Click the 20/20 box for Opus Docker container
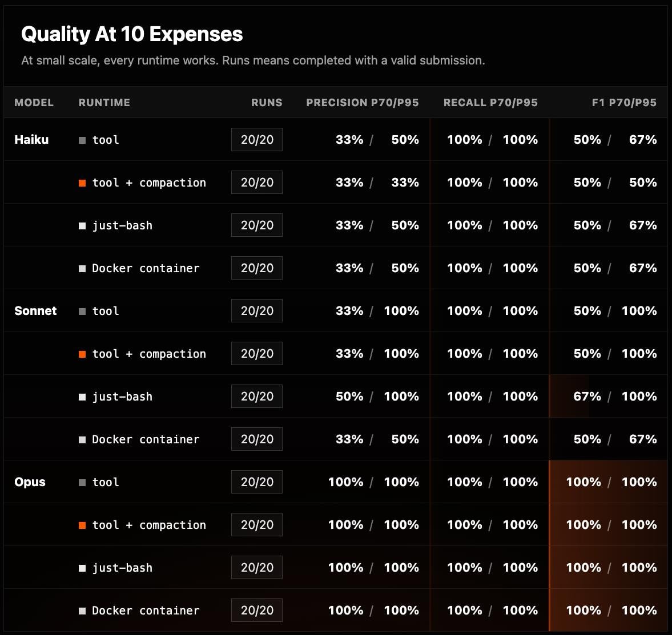Image resolution: width=672 pixels, height=635 pixels. (257, 610)
